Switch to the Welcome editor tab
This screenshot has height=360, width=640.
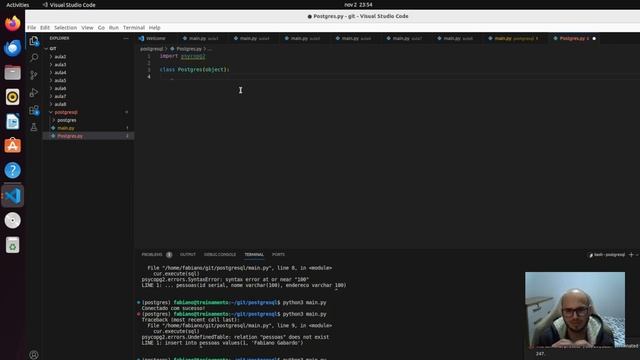click(x=156, y=38)
